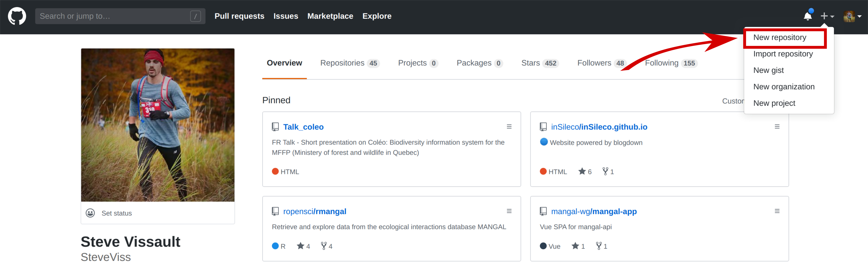Click the 452 stars counter badge
The width and height of the screenshot is (868, 266).
point(551,63)
